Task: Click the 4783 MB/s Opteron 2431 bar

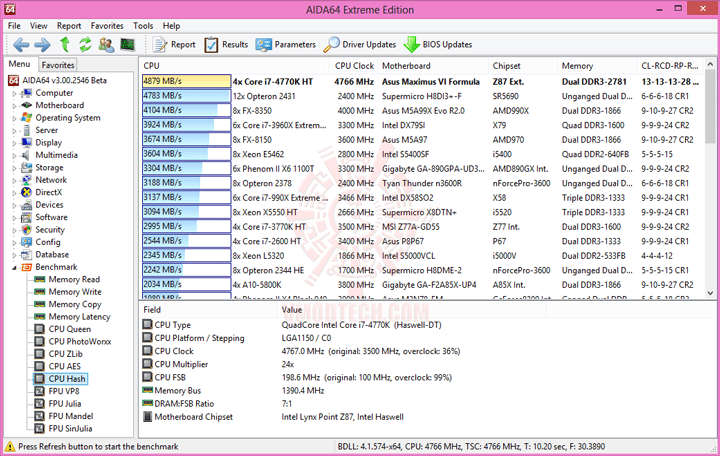Action: pyautogui.click(x=186, y=96)
